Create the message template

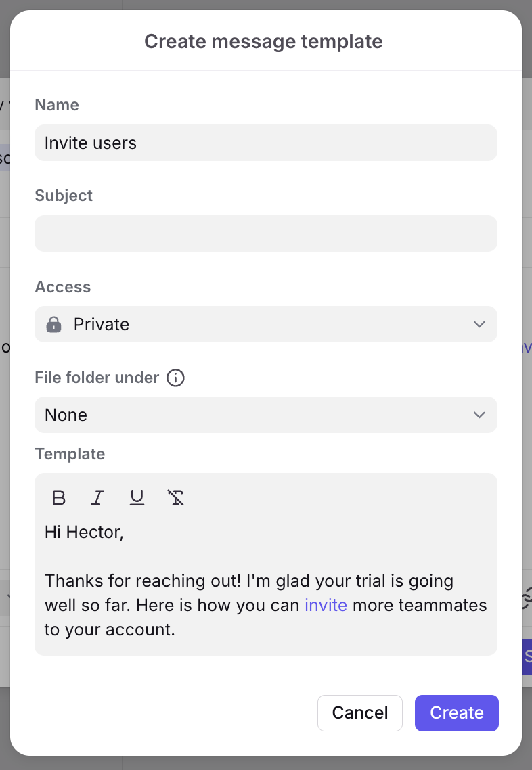(457, 712)
